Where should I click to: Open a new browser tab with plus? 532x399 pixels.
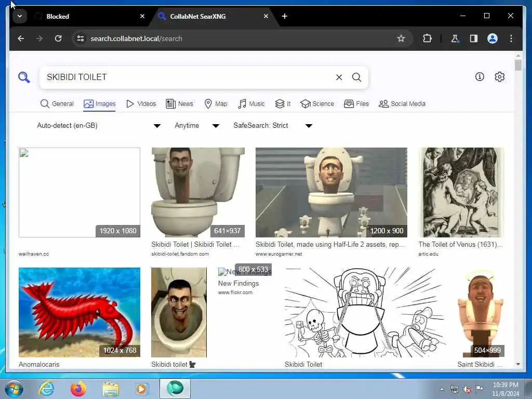click(x=285, y=16)
